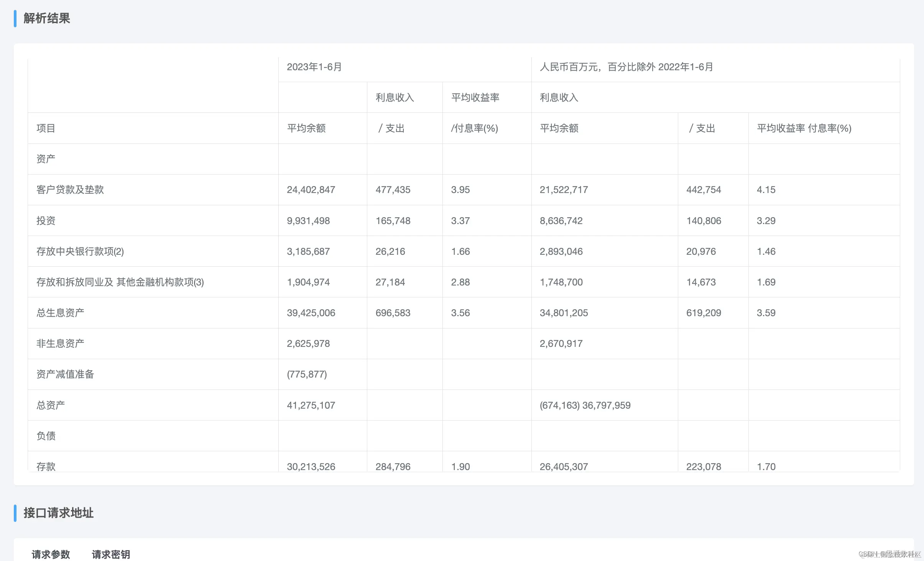Click the 总资产 row label
This screenshot has height=561, width=924.
(51, 405)
